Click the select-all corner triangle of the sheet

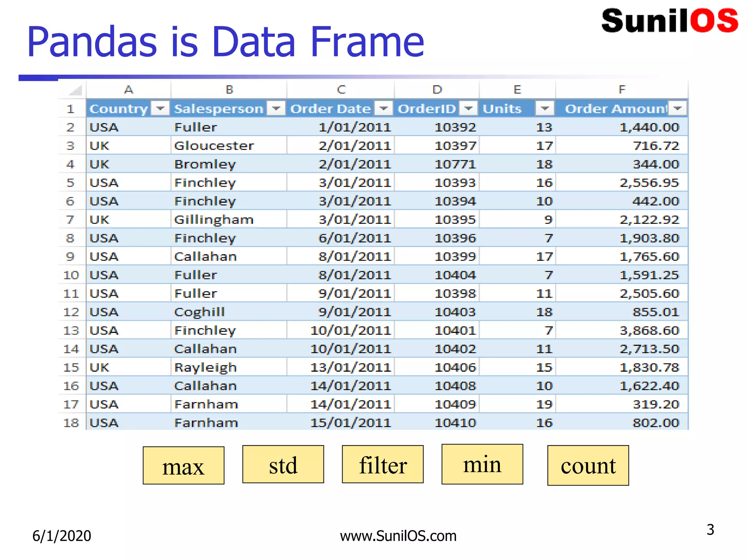pyautogui.click(x=76, y=90)
